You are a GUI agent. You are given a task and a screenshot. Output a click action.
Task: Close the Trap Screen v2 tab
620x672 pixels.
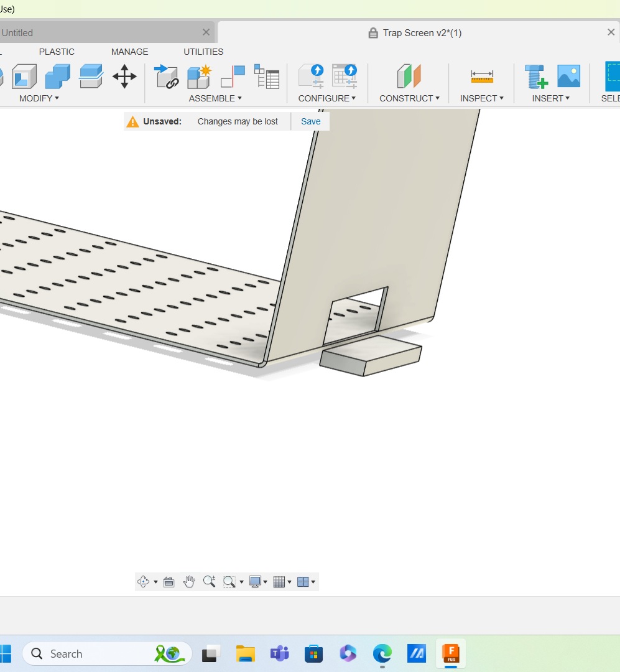[x=611, y=32]
